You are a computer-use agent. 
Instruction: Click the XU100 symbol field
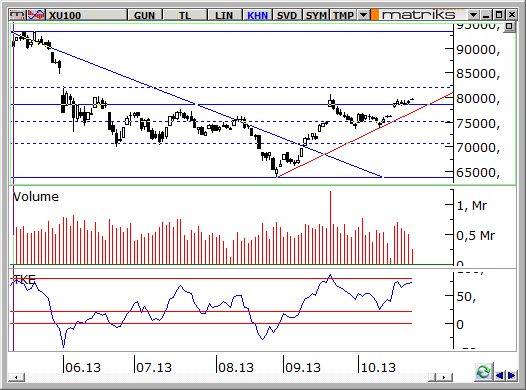click(87, 15)
